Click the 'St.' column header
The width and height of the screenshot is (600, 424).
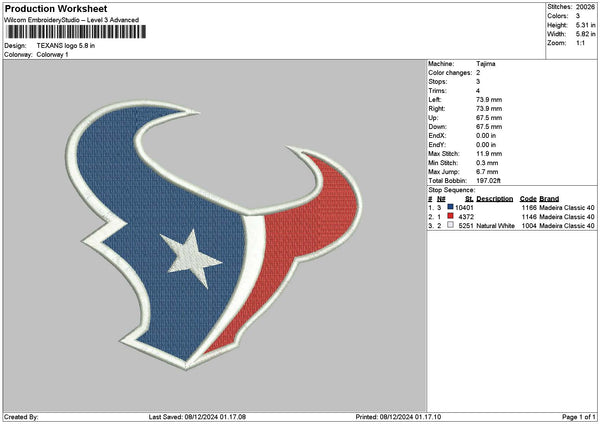pos(469,199)
